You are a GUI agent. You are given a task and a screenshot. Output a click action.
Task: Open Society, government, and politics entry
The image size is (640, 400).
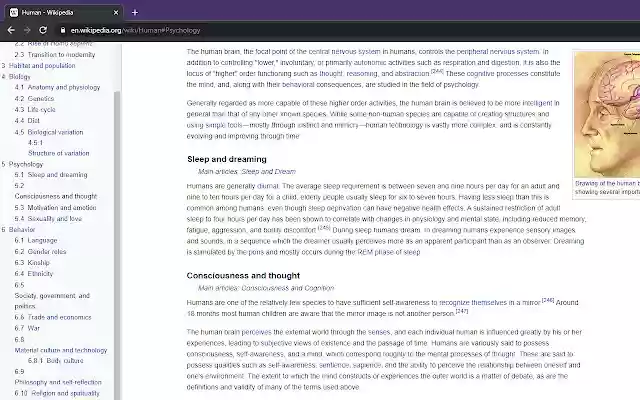[x=52, y=301]
